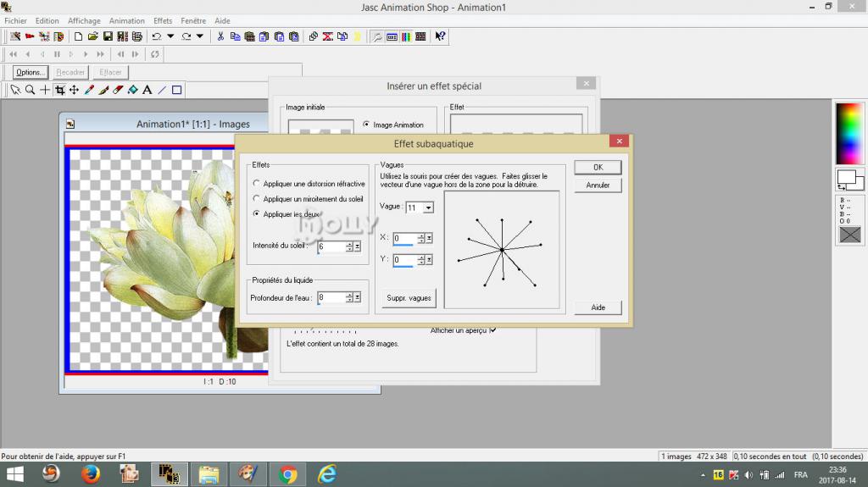
Task: Select the Crop tool in the tool palette
Action: pyautogui.click(x=59, y=90)
